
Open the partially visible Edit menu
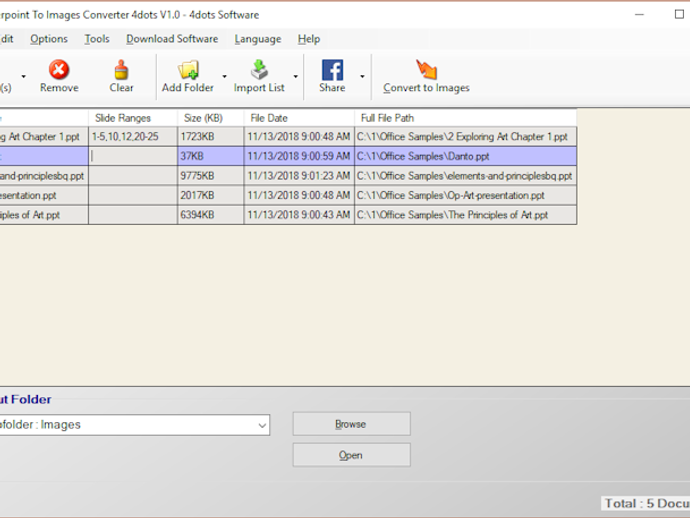coord(7,39)
